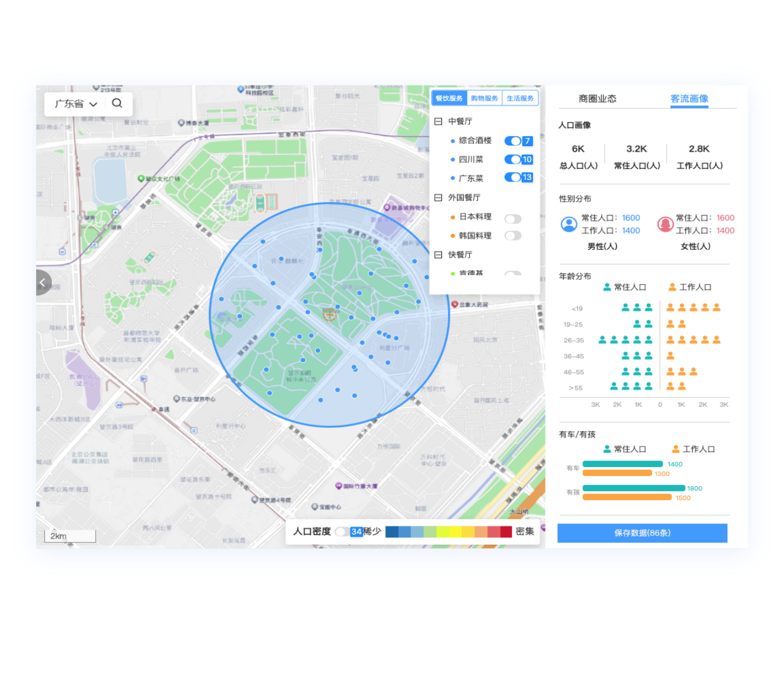784x674 pixels.
Task: Enable the 韩国料理 switch
Action: [513, 236]
